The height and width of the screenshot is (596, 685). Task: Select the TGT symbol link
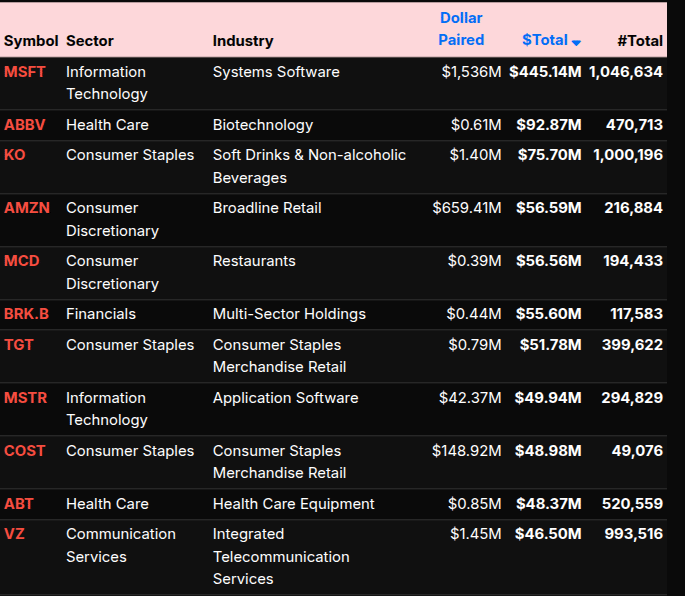coord(19,345)
